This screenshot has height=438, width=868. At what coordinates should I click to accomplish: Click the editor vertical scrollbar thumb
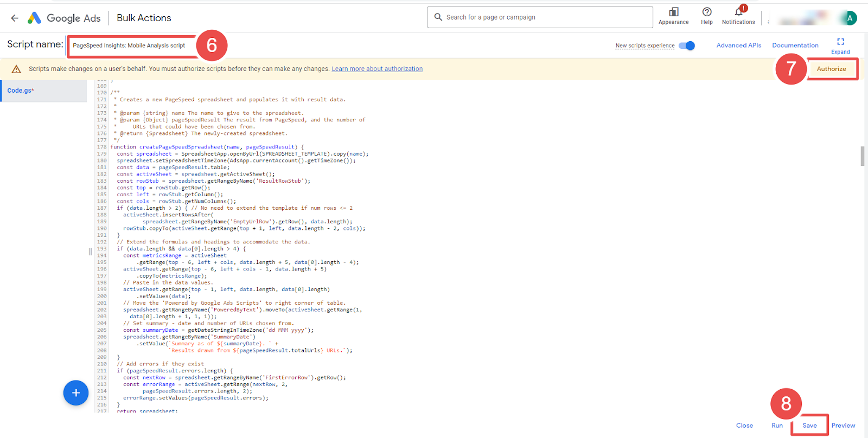pos(862,156)
